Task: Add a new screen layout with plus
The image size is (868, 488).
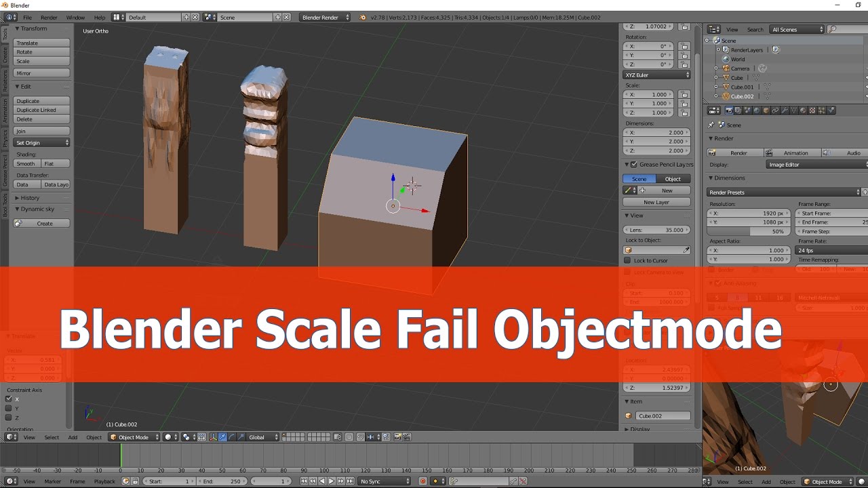Action: (186, 17)
